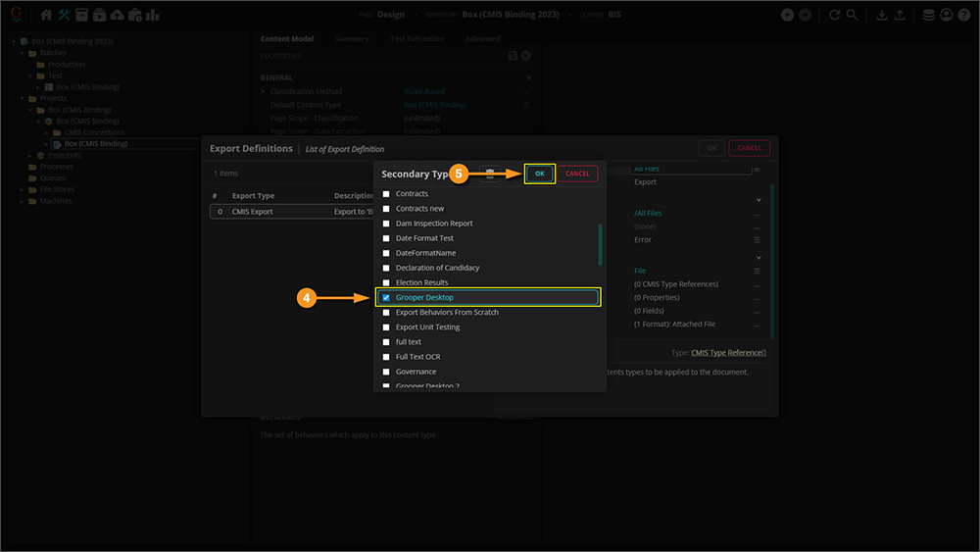
Task: Click Cancel in Secondary Types dialog
Action: tap(577, 174)
